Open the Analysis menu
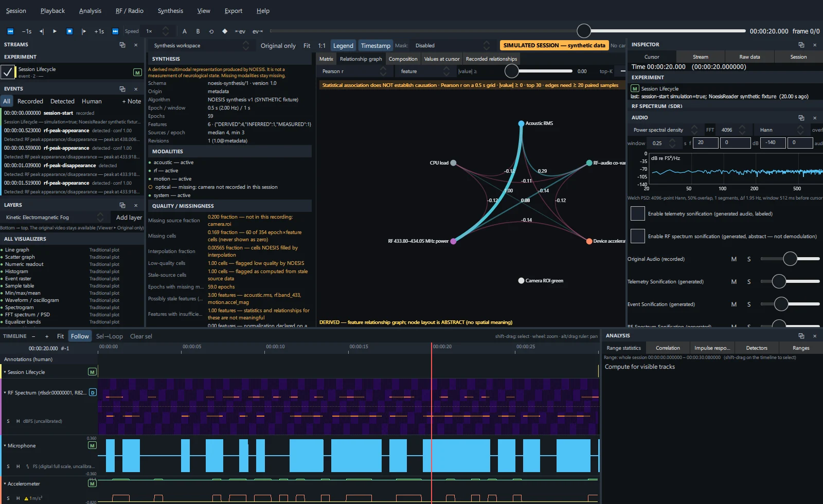 (90, 11)
